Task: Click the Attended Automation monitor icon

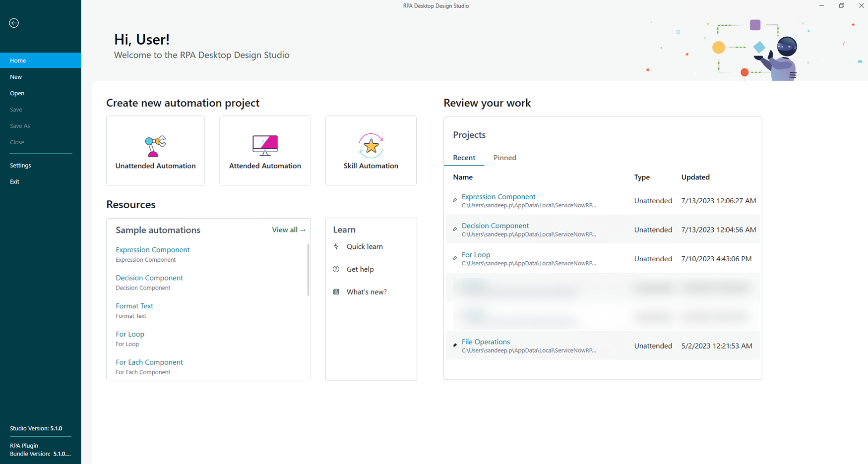Action: 265,145
